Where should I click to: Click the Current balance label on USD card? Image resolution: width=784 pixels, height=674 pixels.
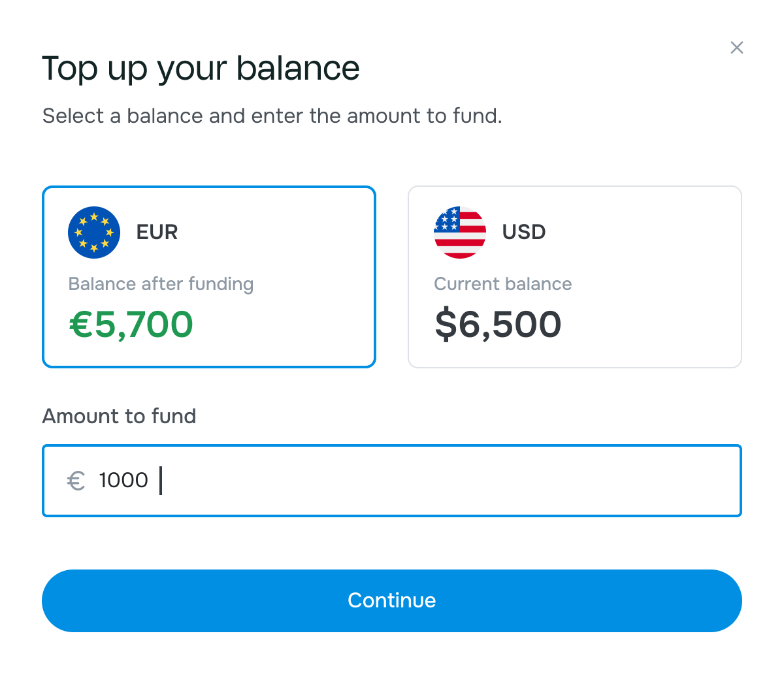coord(502,283)
